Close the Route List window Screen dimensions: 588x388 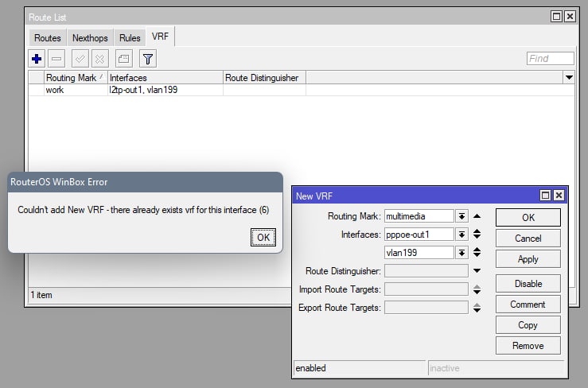570,17
